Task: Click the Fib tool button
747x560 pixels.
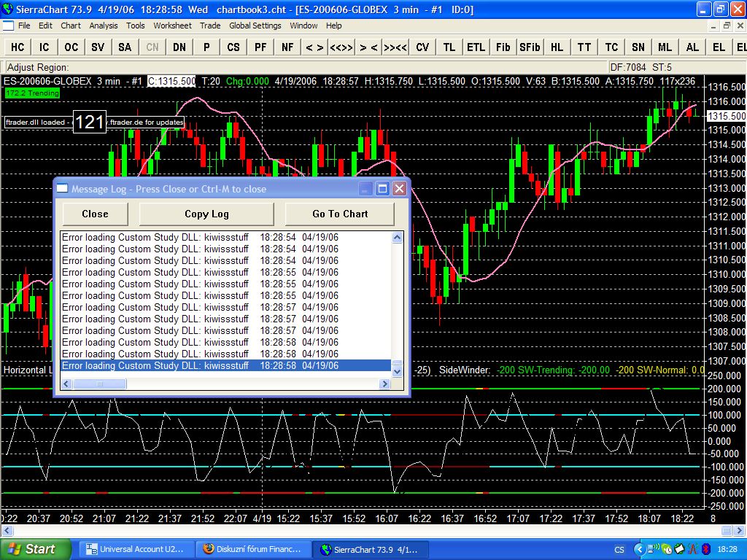Action: (503, 47)
